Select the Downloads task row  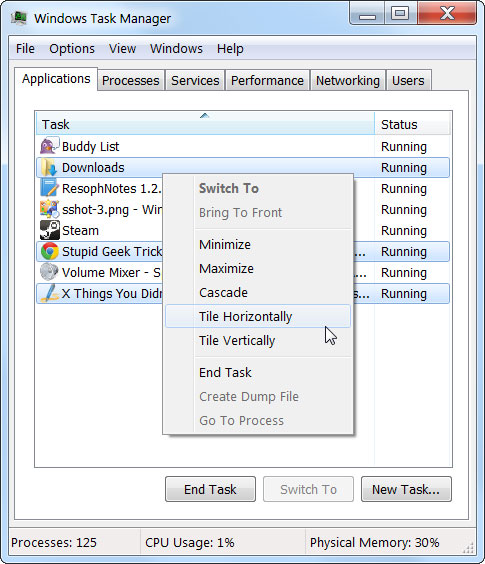(243, 167)
